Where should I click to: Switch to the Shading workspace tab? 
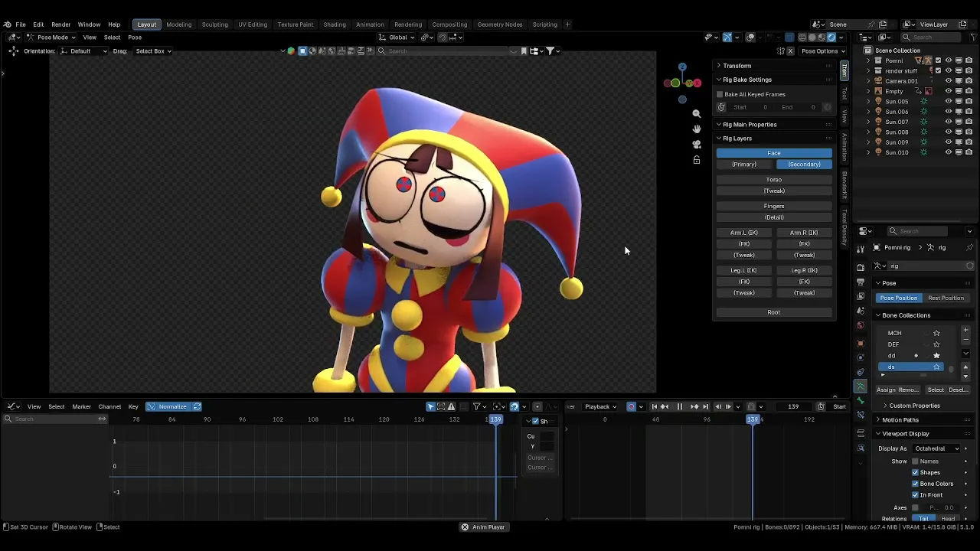(x=335, y=24)
